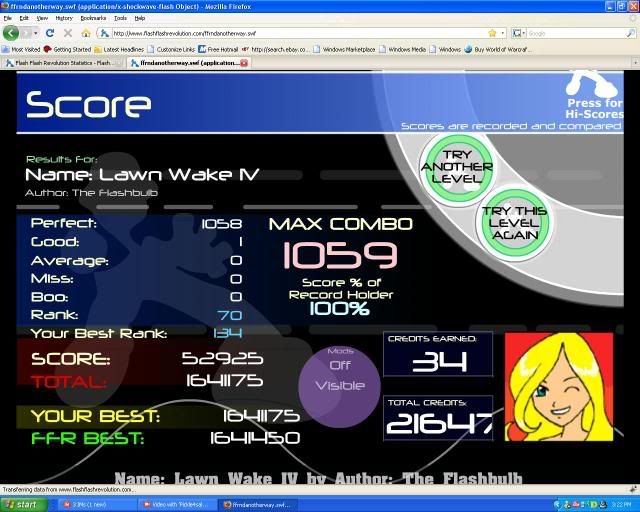Click the Stop loading icon
The image size is (640, 512).
[x=65, y=33]
